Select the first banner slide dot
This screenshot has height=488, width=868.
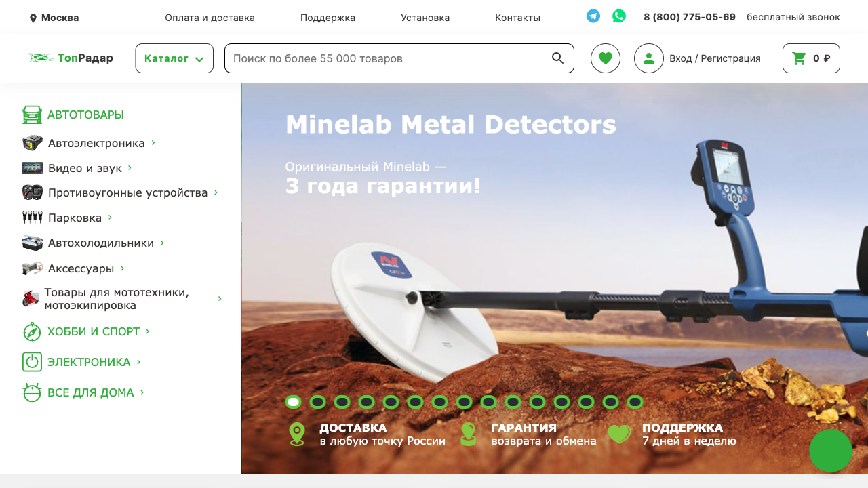pyautogui.click(x=293, y=402)
